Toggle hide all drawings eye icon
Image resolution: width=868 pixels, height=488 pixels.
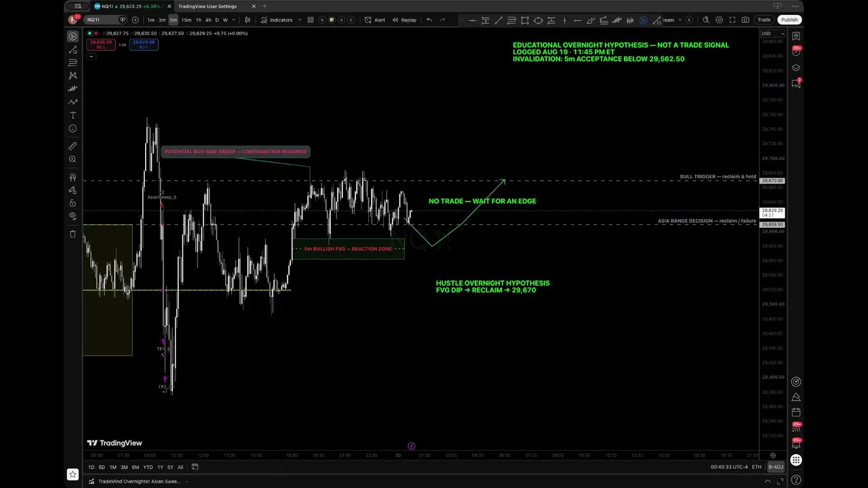coord(73,216)
